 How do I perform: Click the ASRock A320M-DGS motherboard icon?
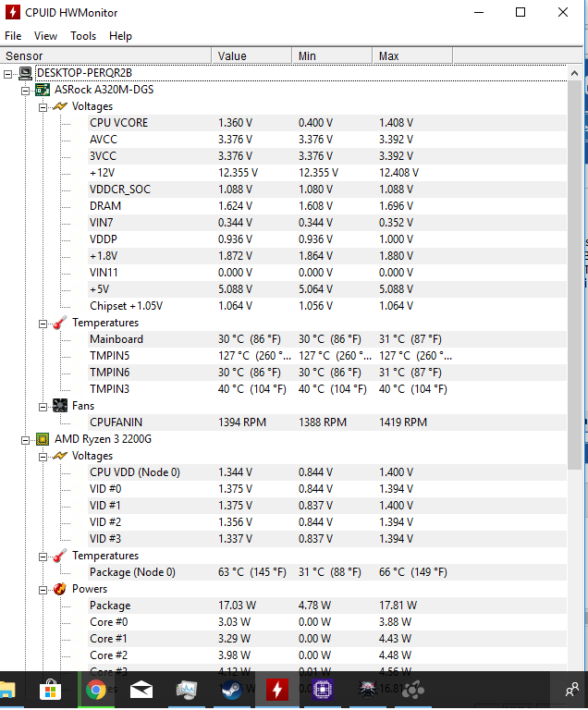pyautogui.click(x=43, y=90)
